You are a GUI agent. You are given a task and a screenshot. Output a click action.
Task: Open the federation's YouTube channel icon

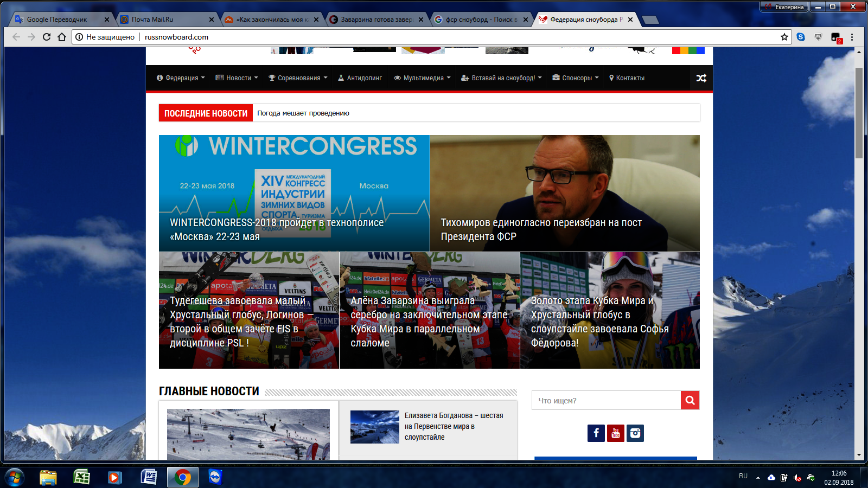616,433
